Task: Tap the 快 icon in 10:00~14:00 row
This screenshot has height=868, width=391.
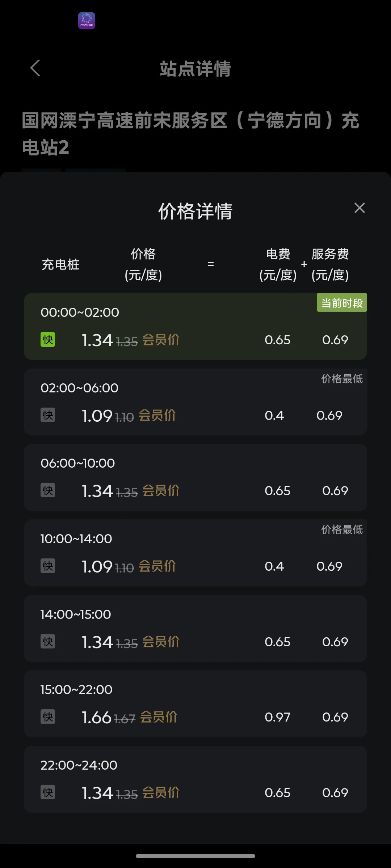Action: pos(48,566)
